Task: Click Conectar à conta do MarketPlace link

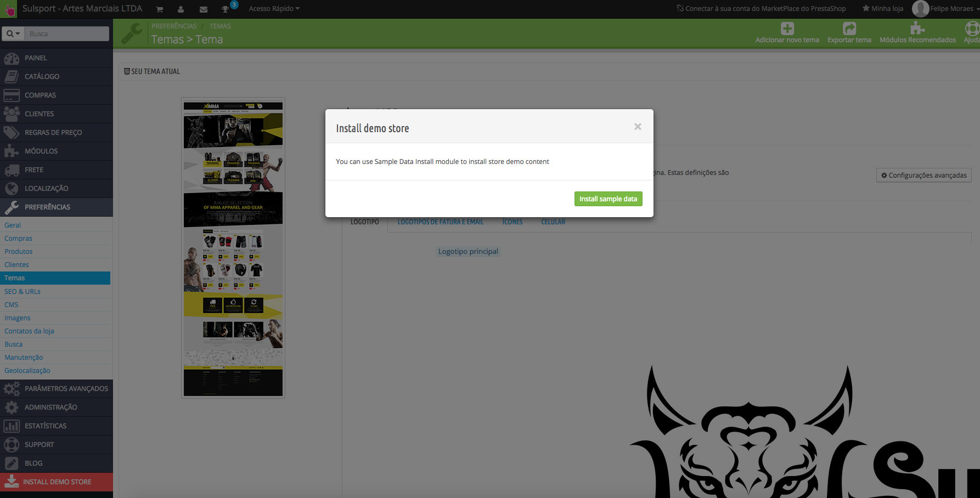Action: click(x=761, y=9)
